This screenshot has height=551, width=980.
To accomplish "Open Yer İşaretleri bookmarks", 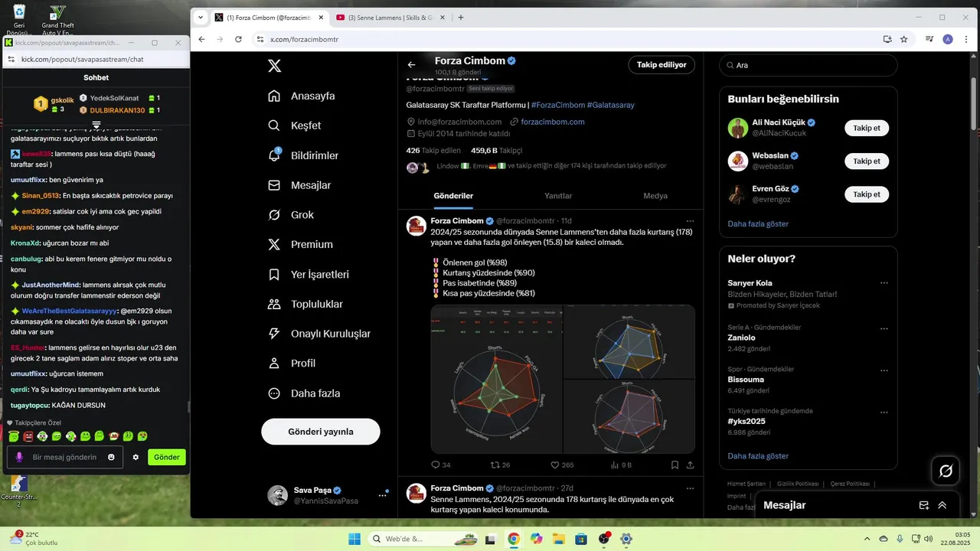I will 308,275.
